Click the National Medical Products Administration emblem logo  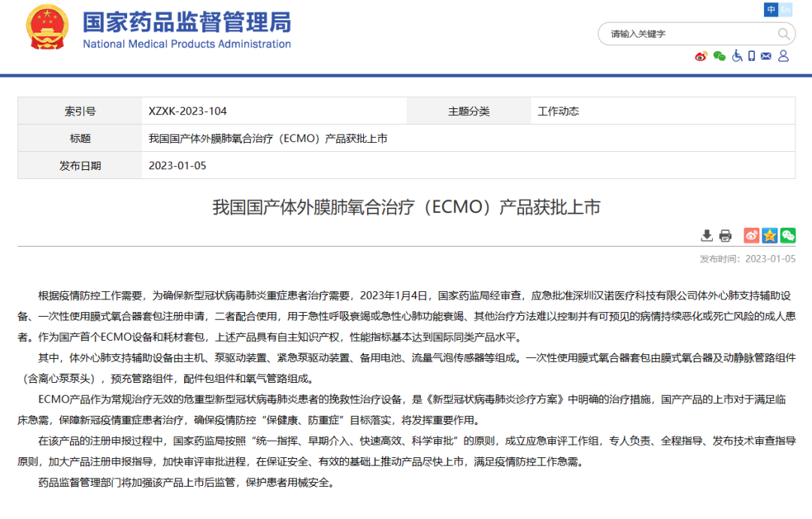coord(47,28)
